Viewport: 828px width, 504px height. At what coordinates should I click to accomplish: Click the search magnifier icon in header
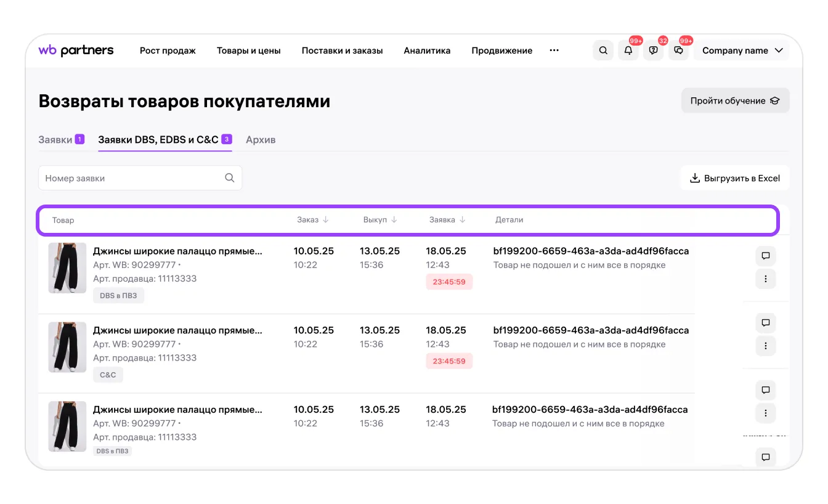click(603, 51)
